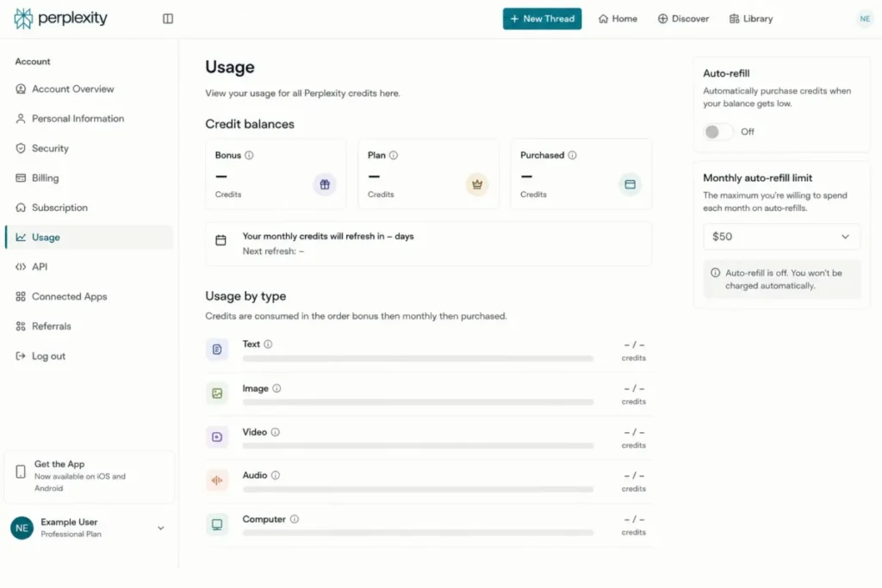Go to Home in top navigation
The width and height of the screenshot is (882, 588).
pos(618,19)
